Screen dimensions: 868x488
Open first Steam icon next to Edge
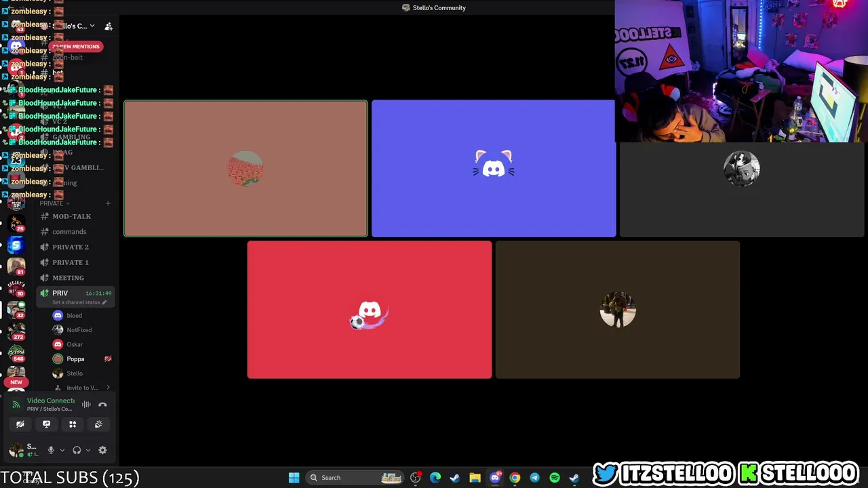pyautogui.click(x=455, y=478)
